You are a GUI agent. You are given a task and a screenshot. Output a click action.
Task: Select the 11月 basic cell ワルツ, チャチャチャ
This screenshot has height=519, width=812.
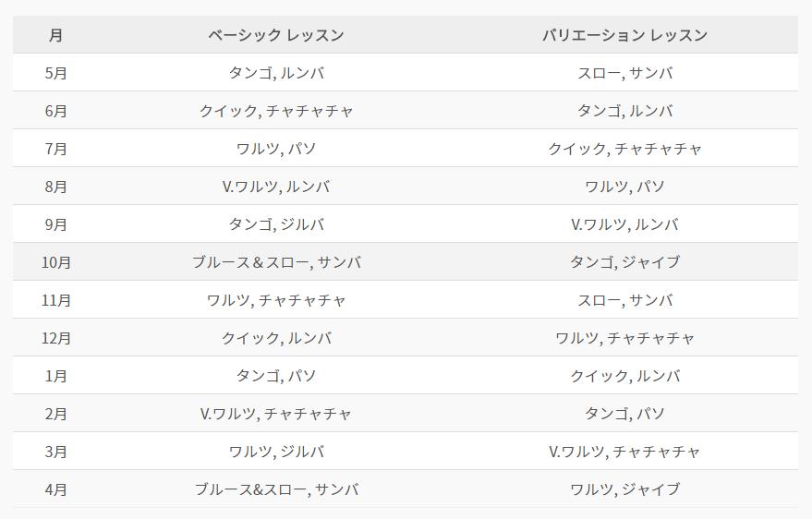tap(276, 300)
